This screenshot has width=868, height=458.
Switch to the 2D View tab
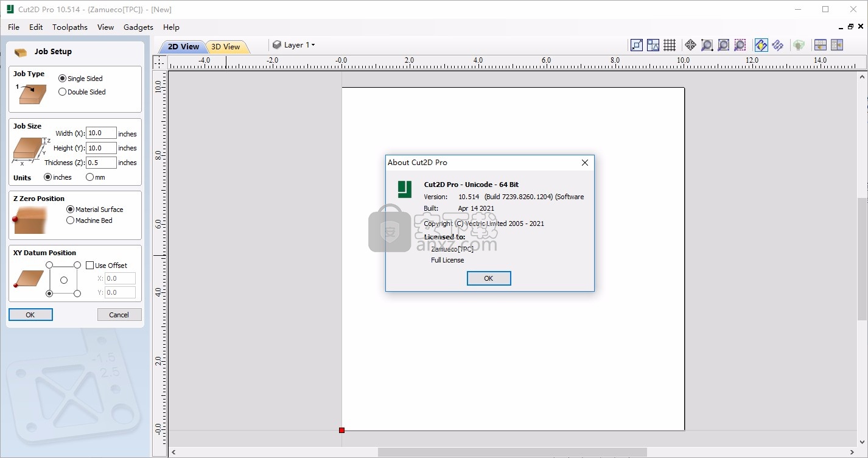183,46
